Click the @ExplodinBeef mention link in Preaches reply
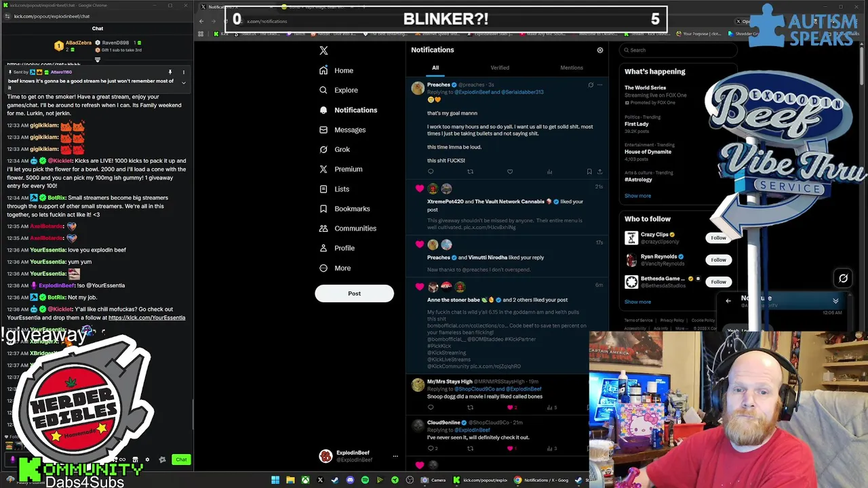The height and width of the screenshot is (488, 868). tap(472, 92)
